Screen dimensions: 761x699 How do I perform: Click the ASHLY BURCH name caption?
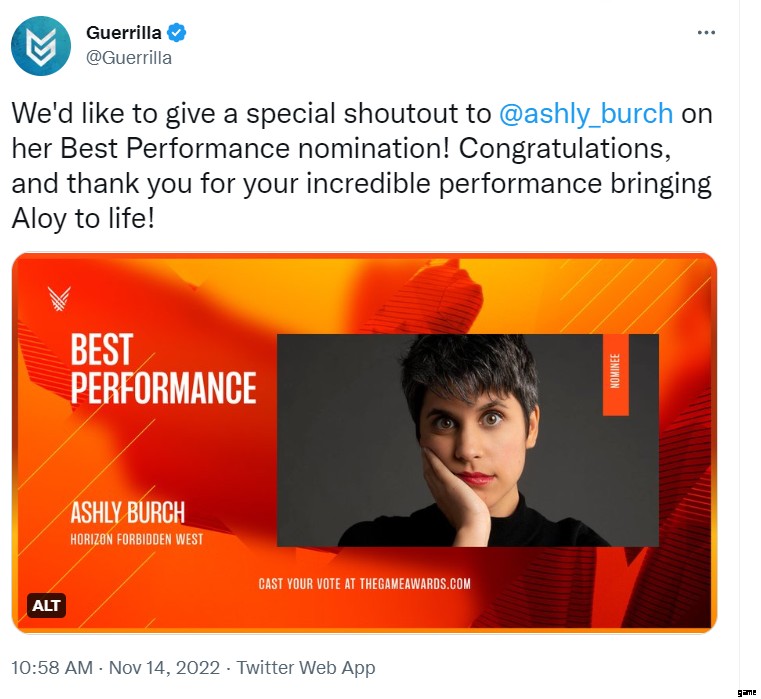127,513
